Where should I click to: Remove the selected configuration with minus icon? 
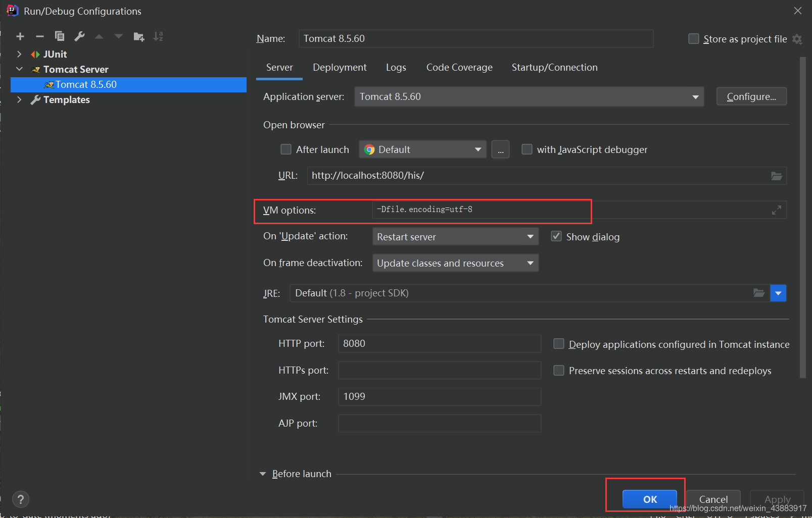coord(40,36)
